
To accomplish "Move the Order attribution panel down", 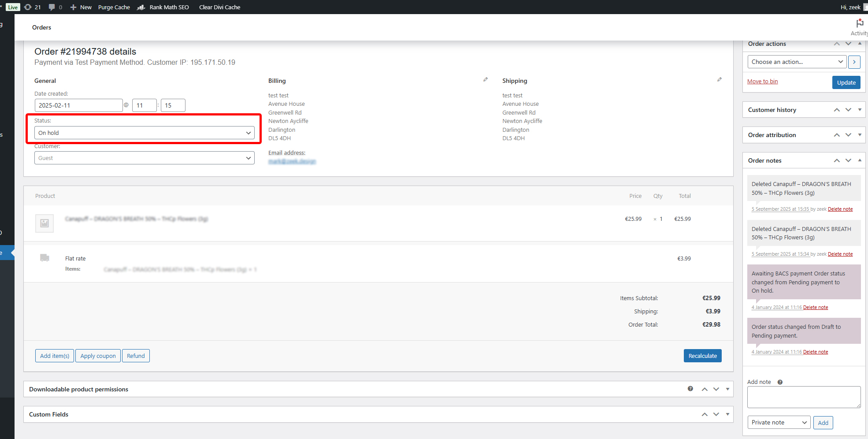I will (848, 135).
